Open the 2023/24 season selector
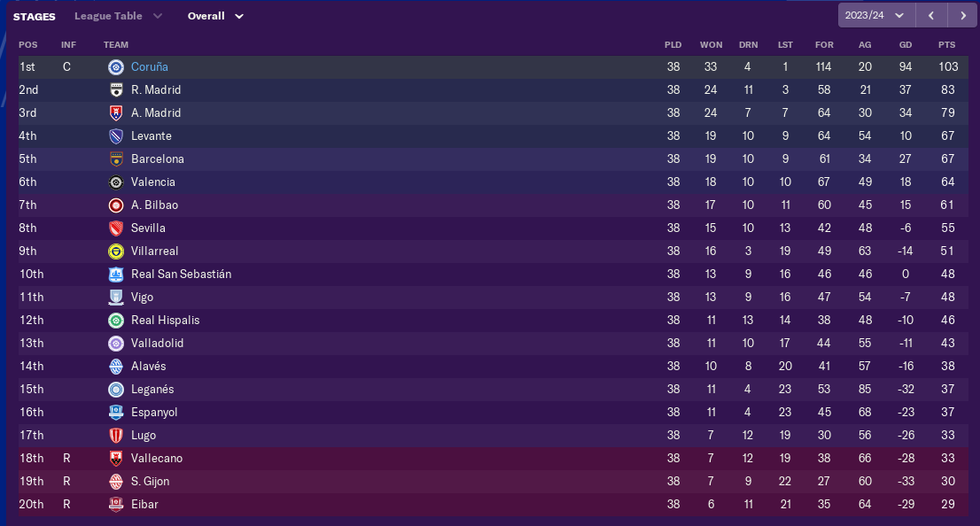Image resolution: width=980 pixels, height=526 pixels. click(875, 16)
